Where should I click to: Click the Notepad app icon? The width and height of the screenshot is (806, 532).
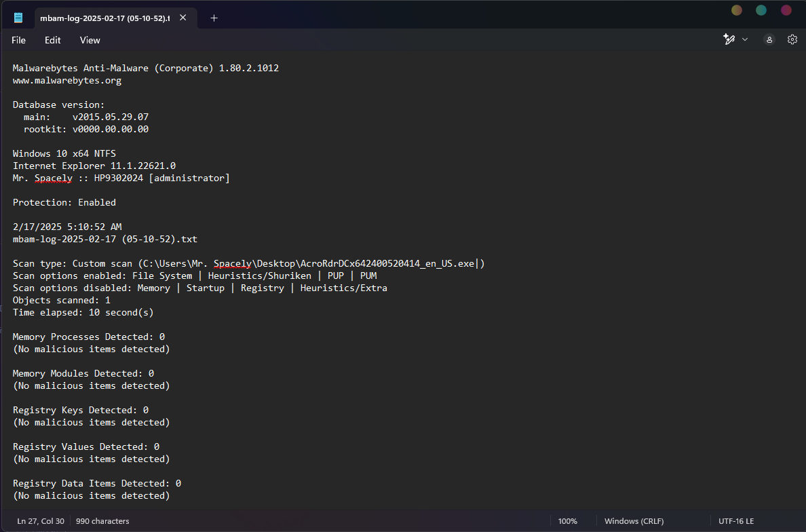18,18
